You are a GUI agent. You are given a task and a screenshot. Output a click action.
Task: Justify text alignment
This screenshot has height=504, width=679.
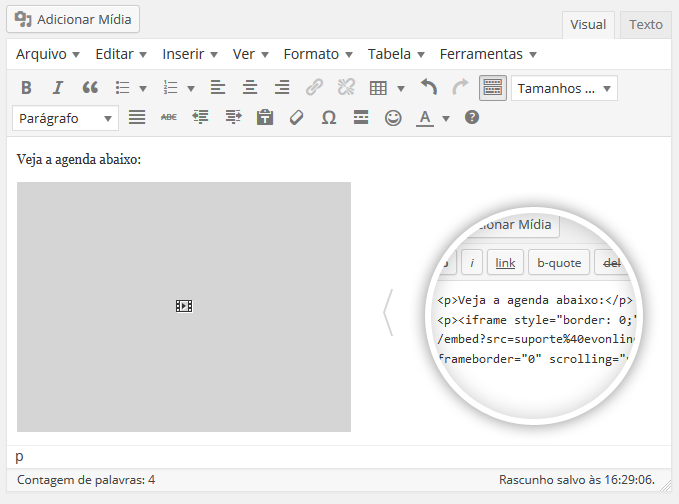pyautogui.click(x=137, y=118)
